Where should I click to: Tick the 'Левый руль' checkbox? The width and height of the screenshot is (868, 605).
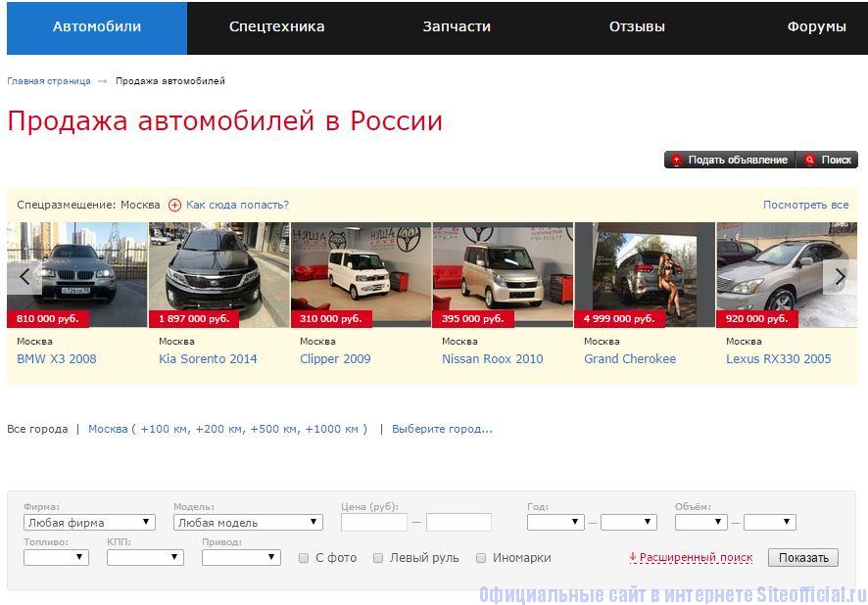378,558
